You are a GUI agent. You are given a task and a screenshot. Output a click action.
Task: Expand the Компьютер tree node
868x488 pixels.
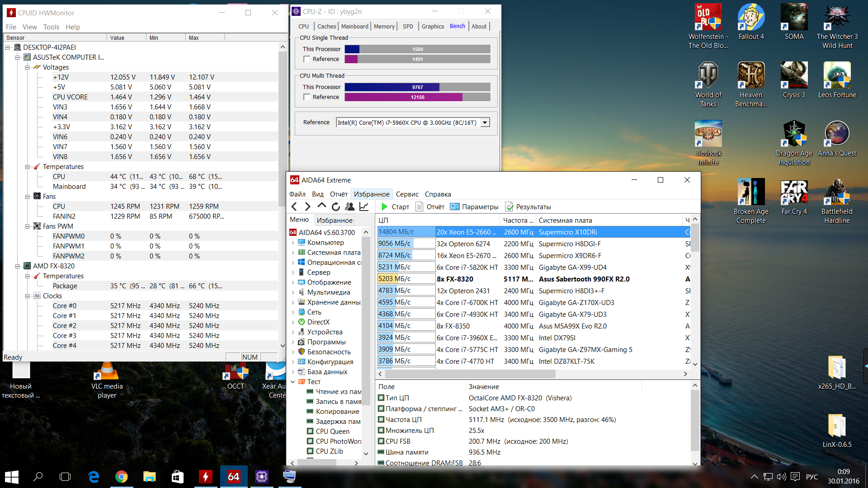[x=293, y=243]
